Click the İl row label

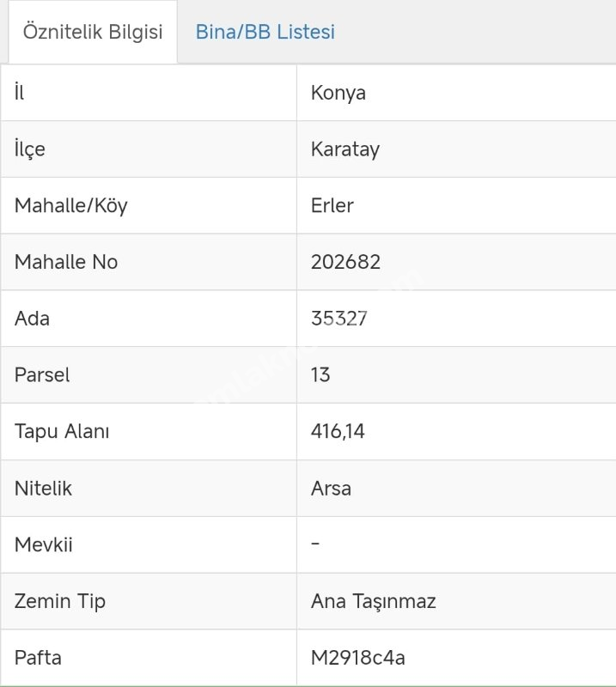click(20, 93)
